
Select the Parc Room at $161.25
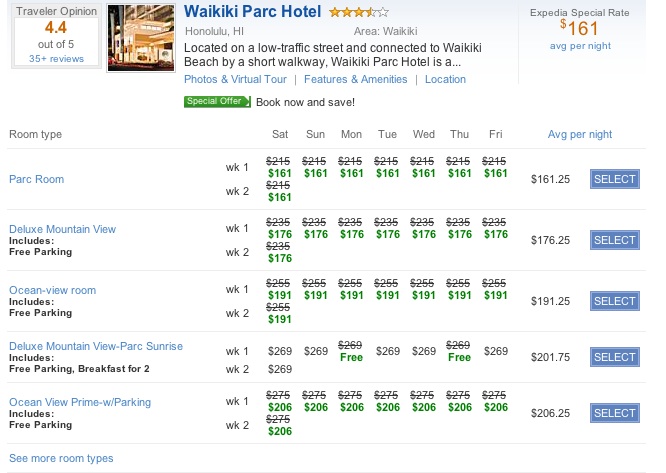pos(615,179)
